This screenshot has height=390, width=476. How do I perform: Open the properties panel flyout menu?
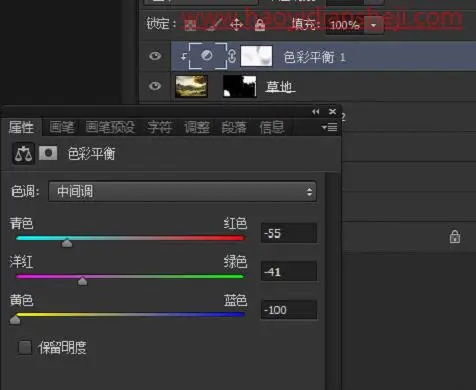click(329, 127)
